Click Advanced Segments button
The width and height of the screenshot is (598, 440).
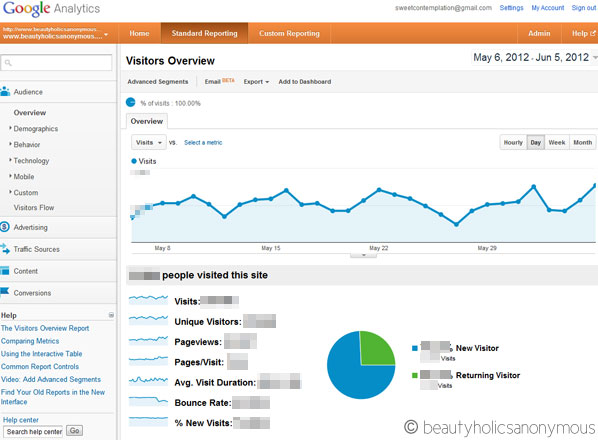(x=158, y=82)
